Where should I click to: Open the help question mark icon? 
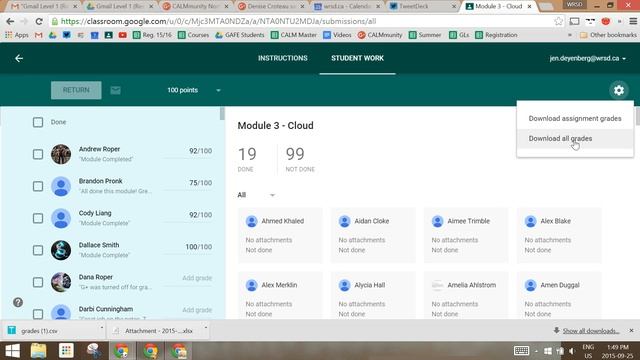18,302
